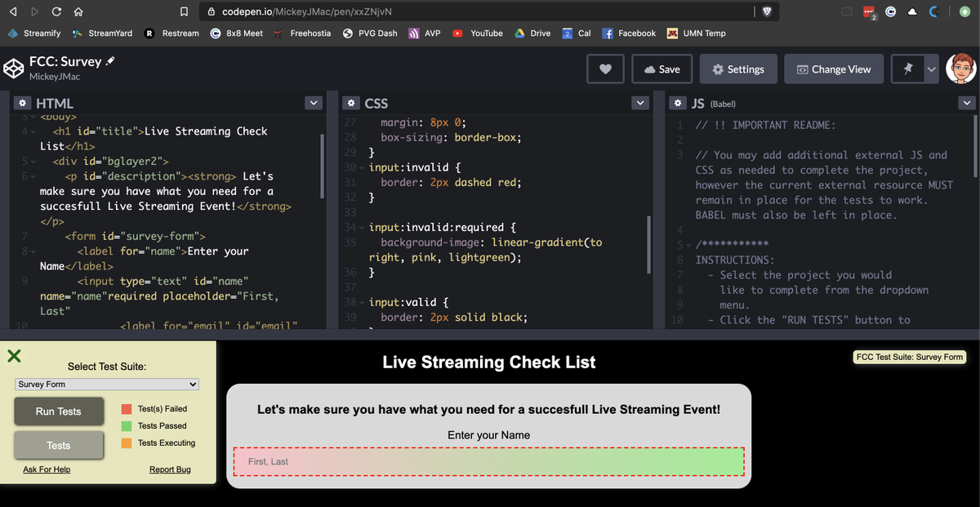980x507 pixels.
Task: Open the PVG Dash bookmark
Action: [x=370, y=33]
